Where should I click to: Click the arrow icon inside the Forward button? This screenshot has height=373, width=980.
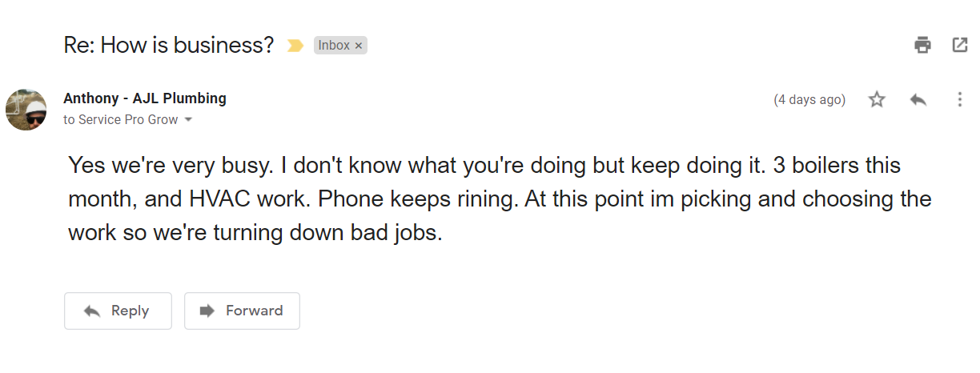tap(207, 311)
